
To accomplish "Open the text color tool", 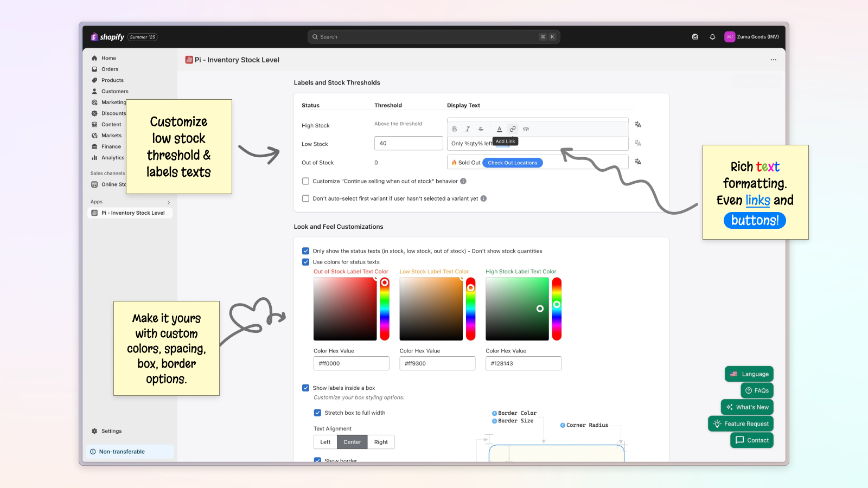I will coord(500,129).
